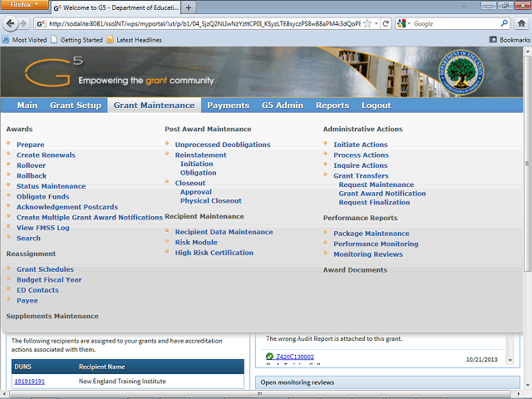Open the Home page icon
This screenshot has height=399, width=532.
521,23
